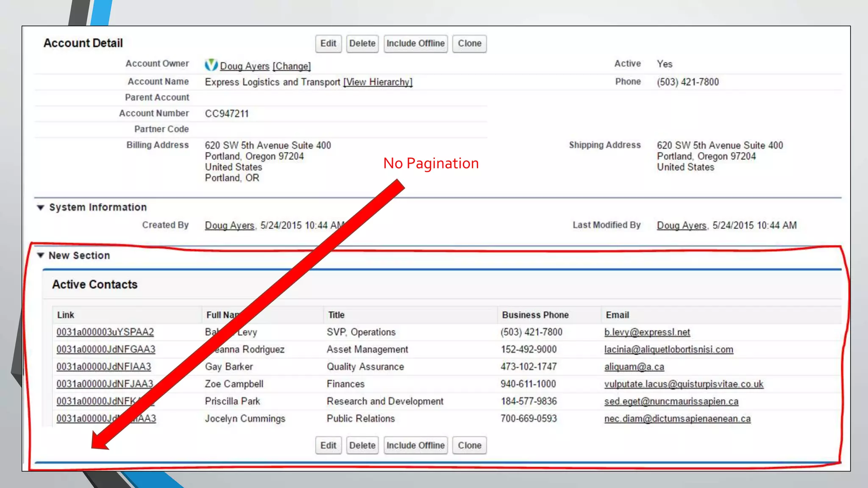Click the name Zoe Campbell
The width and height of the screenshot is (868, 488).
point(234,384)
